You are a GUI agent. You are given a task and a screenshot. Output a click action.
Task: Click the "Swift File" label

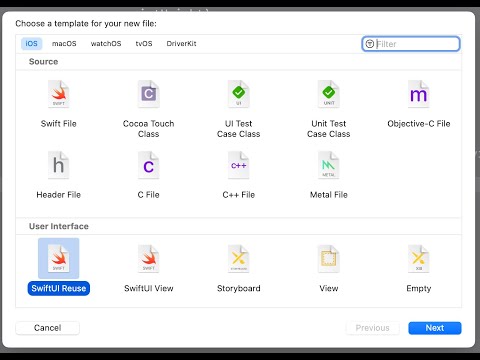coord(59,124)
